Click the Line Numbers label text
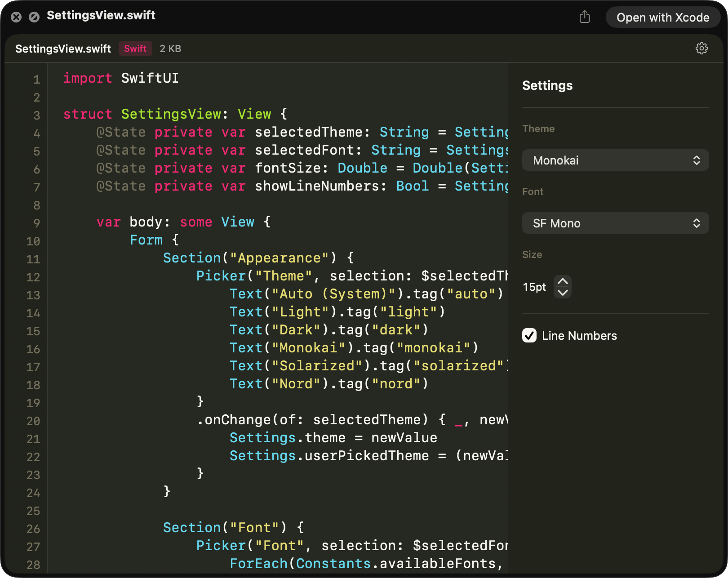 tap(579, 336)
